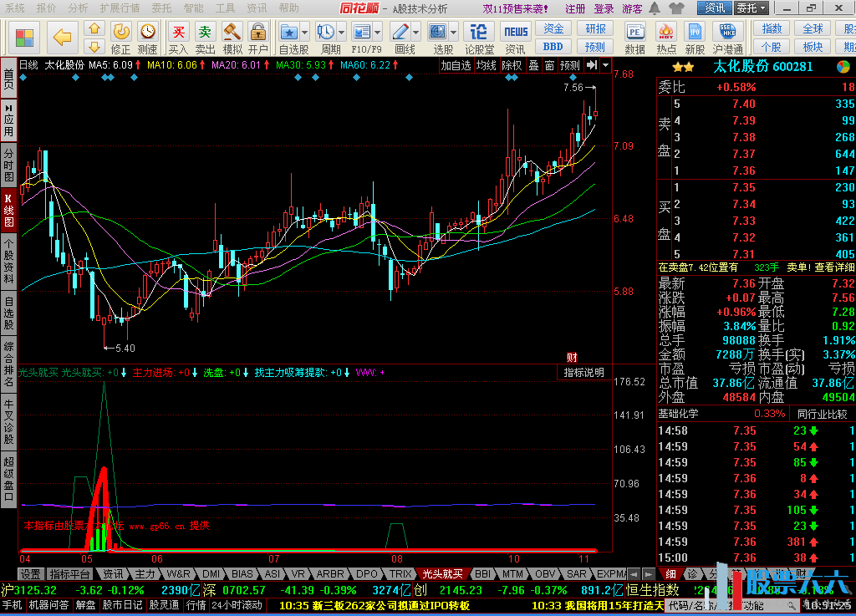856x616 pixels.
Task: Click the notification bell icon
Action: point(655,8)
